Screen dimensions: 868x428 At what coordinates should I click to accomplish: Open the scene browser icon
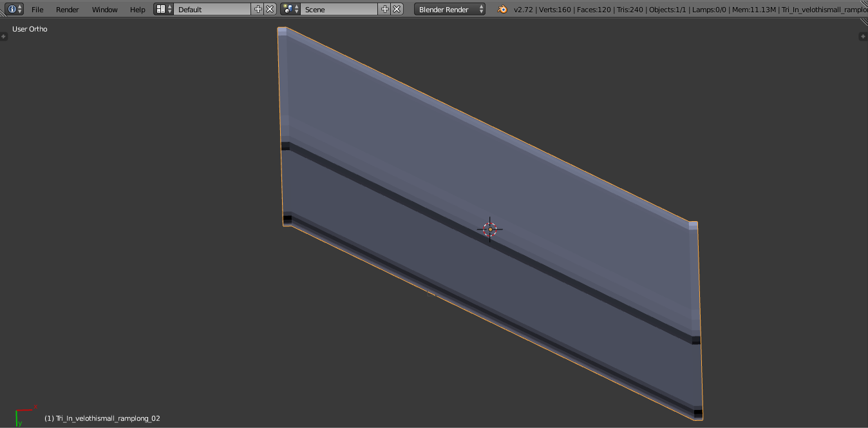pyautogui.click(x=291, y=9)
